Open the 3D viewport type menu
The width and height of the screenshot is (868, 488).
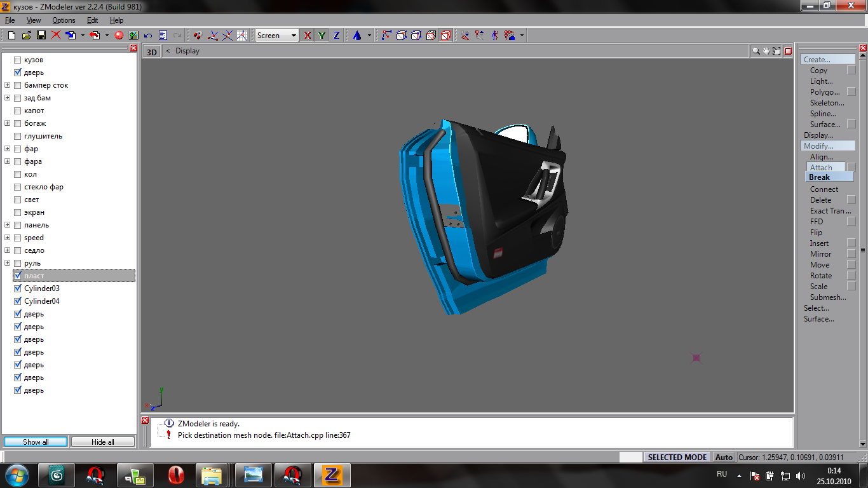(152, 51)
